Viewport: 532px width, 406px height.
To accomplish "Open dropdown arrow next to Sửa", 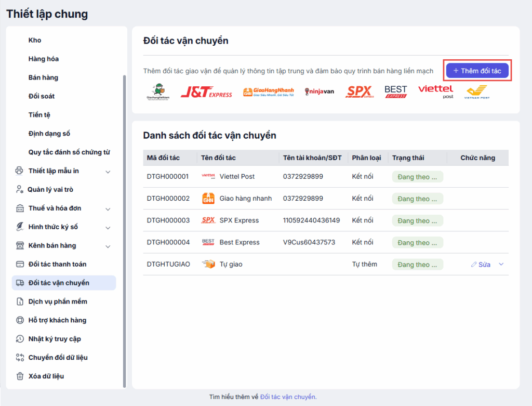I will pyautogui.click(x=501, y=264).
